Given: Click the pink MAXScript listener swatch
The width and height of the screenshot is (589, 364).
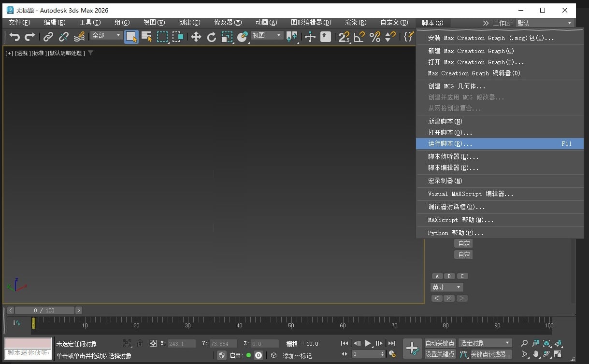Looking at the screenshot, I should pyautogui.click(x=28, y=343).
